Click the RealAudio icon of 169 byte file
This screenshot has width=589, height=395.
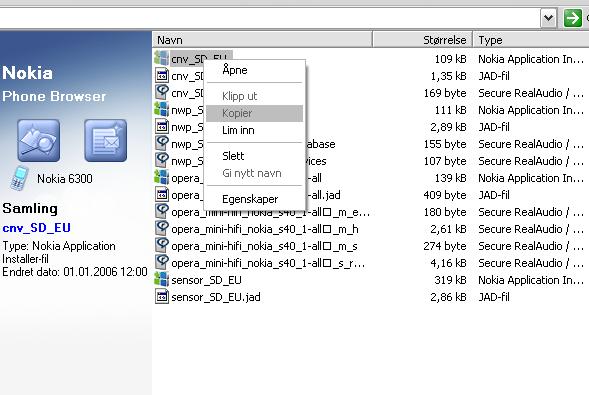pyautogui.click(x=162, y=92)
